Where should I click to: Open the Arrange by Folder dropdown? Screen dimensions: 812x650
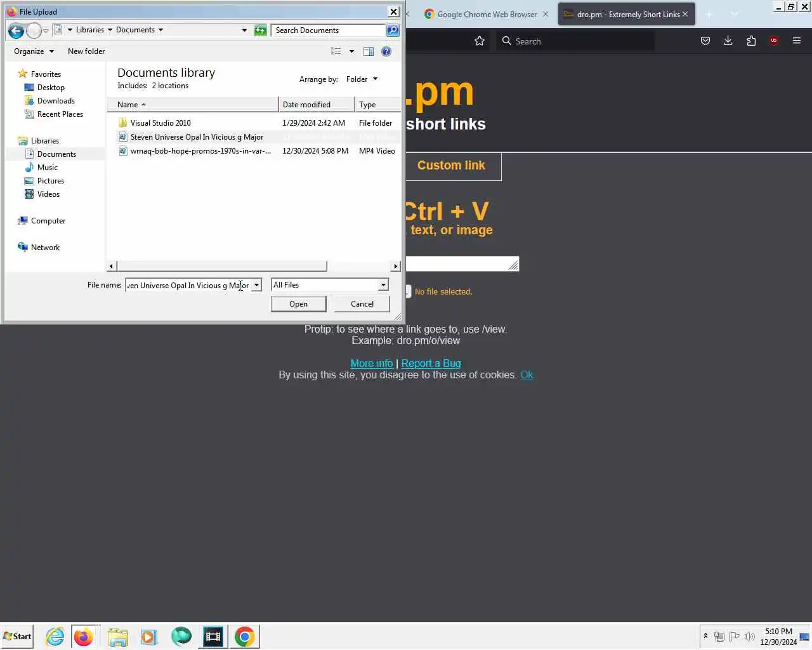point(362,79)
